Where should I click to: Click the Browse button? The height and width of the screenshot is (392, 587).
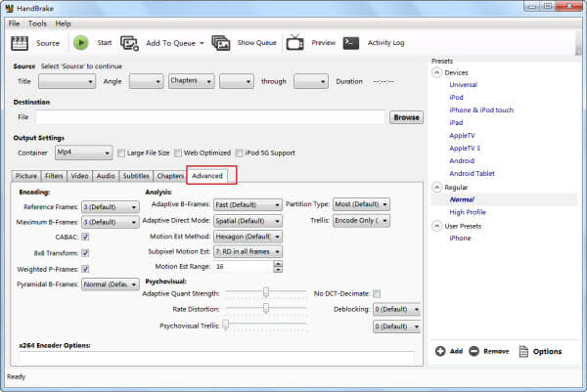(x=406, y=117)
